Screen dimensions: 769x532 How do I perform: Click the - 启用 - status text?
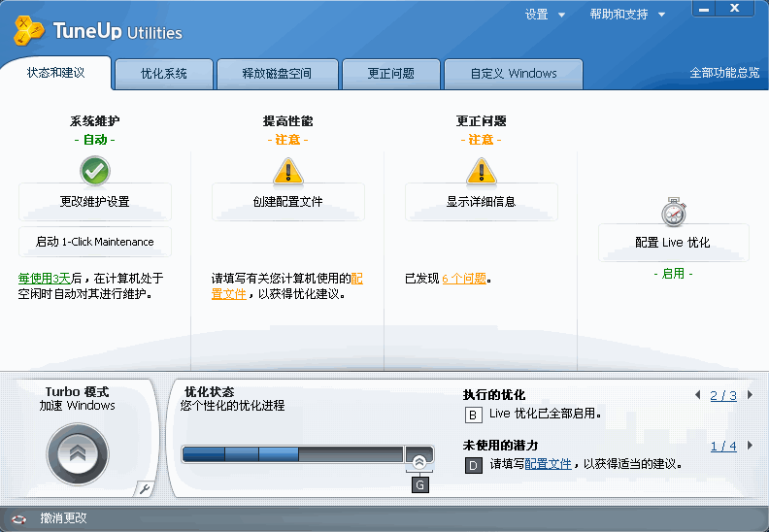click(674, 274)
